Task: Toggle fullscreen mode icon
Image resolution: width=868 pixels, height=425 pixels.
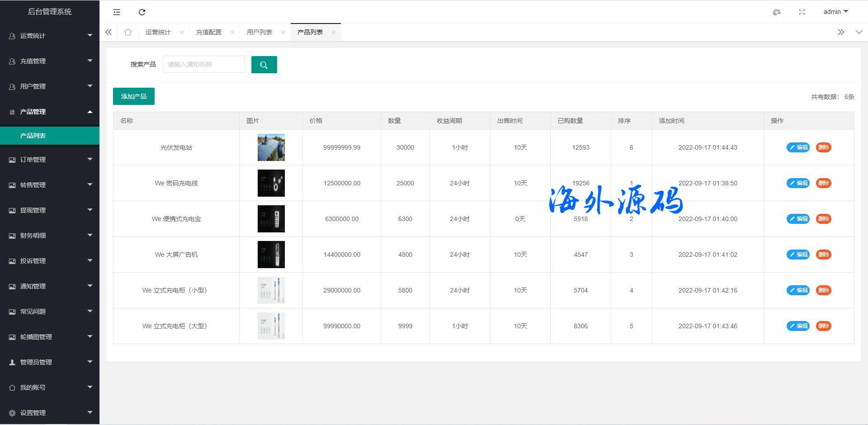Action: pos(802,12)
